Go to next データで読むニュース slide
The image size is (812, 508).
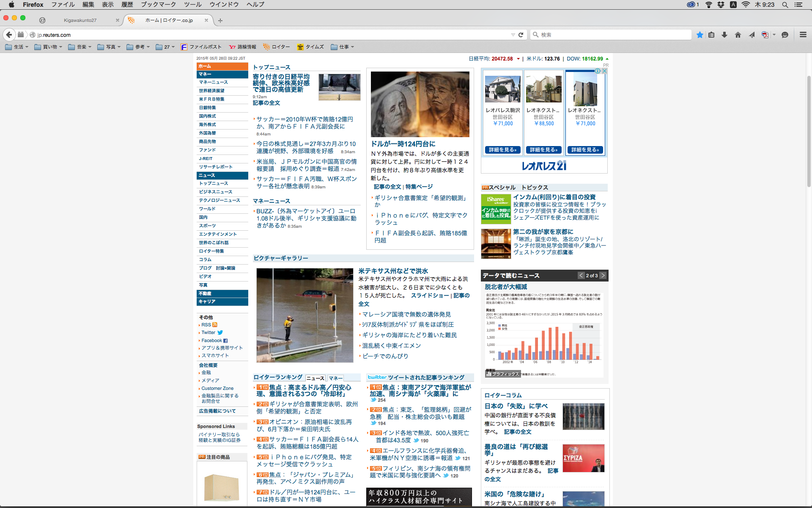(603, 276)
